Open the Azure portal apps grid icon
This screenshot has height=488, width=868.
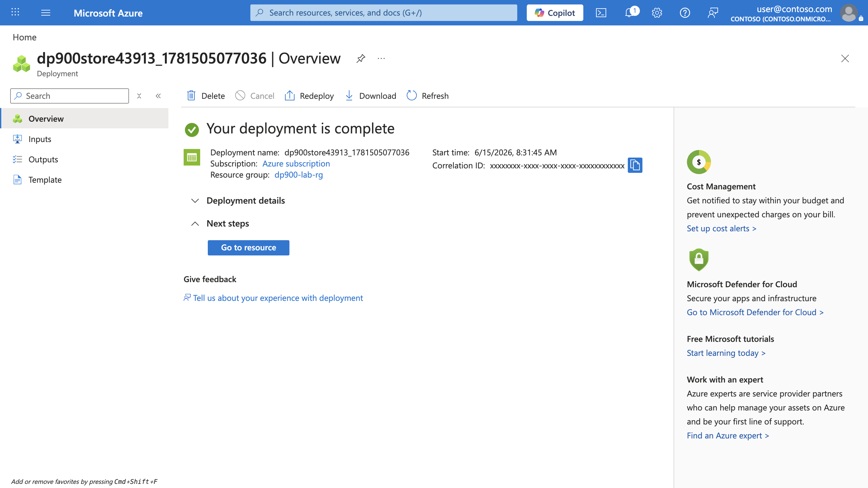tap(15, 12)
